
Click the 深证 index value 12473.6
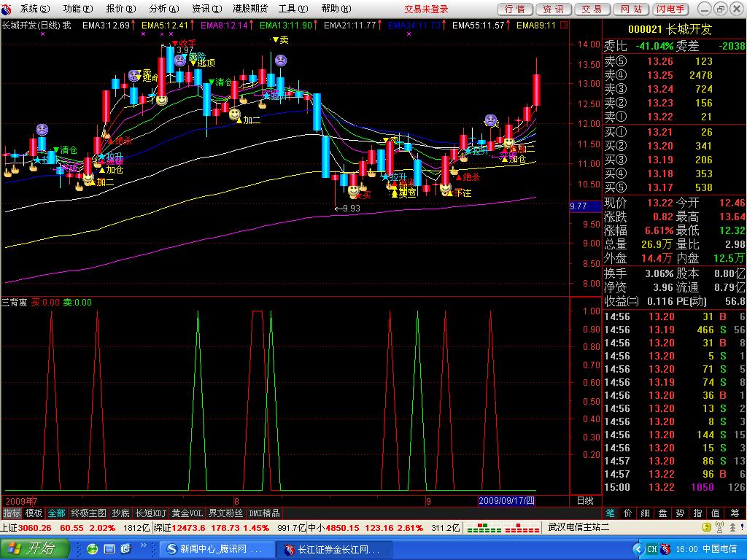[188, 528]
